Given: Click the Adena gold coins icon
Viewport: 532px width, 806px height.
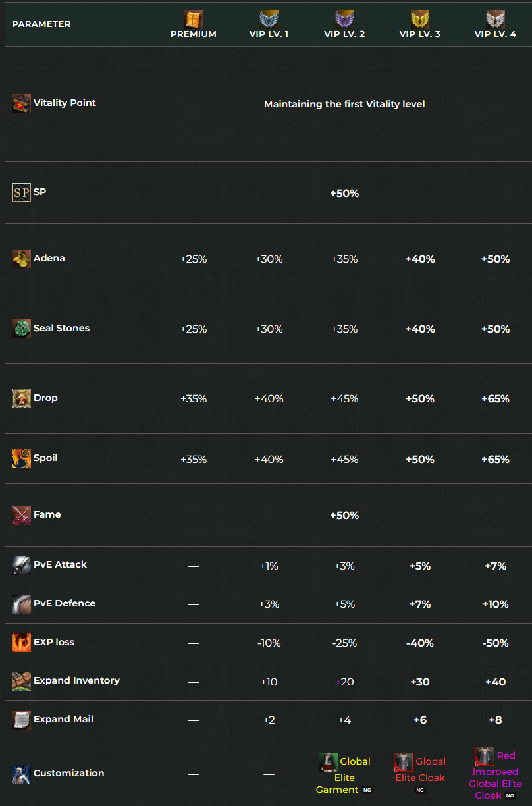Looking at the screenshot, I should (21, 259).
